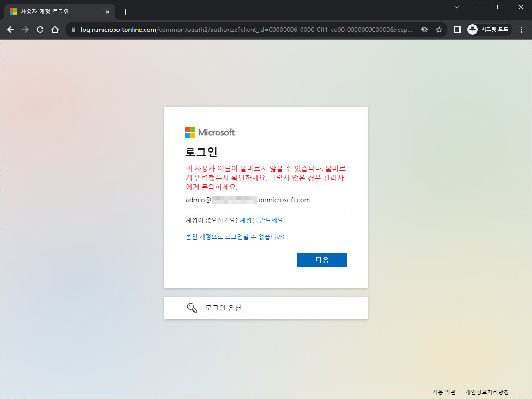This screenshot has width=532, height=399.
Task: Click the 로그인 heading text
Action: (x=201, y=152)
